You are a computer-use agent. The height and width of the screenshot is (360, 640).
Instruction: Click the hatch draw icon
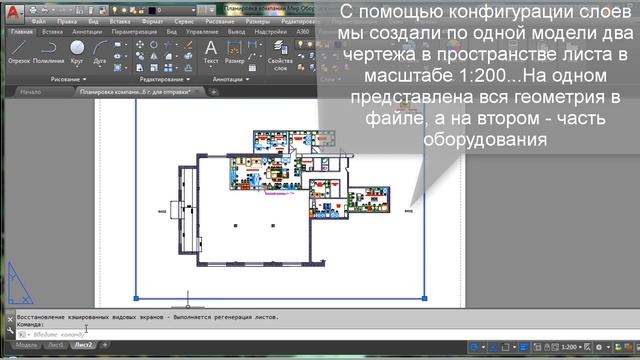point(118,68)
